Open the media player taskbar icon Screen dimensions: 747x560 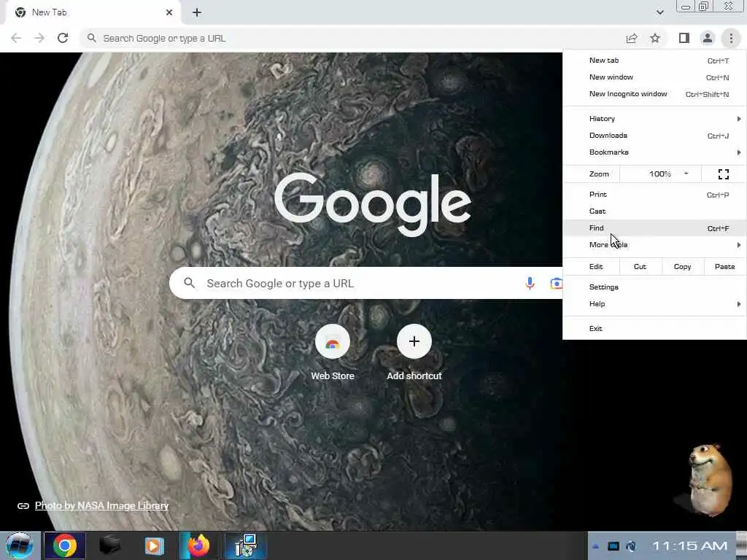pos(154,545)
